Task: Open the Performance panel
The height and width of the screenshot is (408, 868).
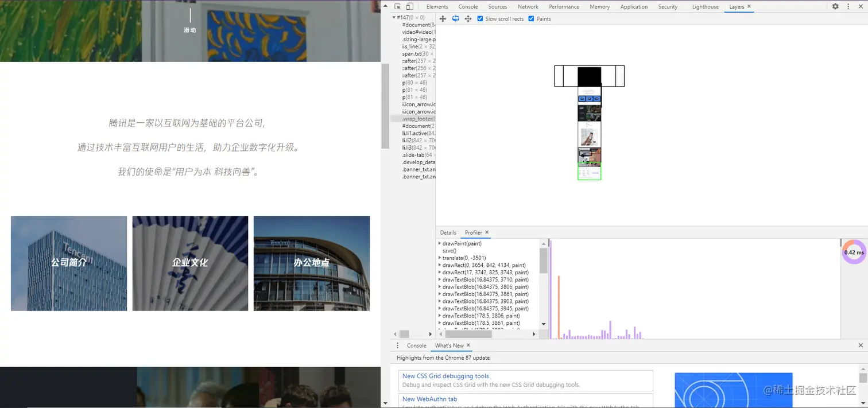Action: click(564, 7)
